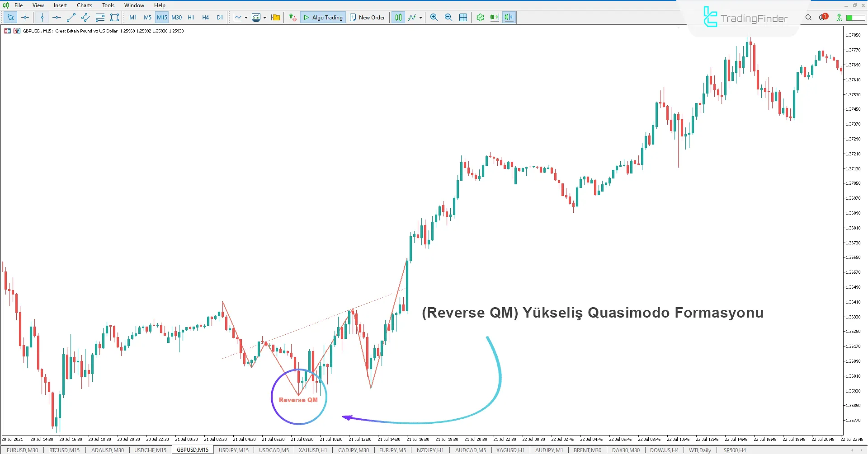Activate the vertical line drawing tool
Image resolution: width=868 pixels, height=454 pixels.
tap(42, 17)
